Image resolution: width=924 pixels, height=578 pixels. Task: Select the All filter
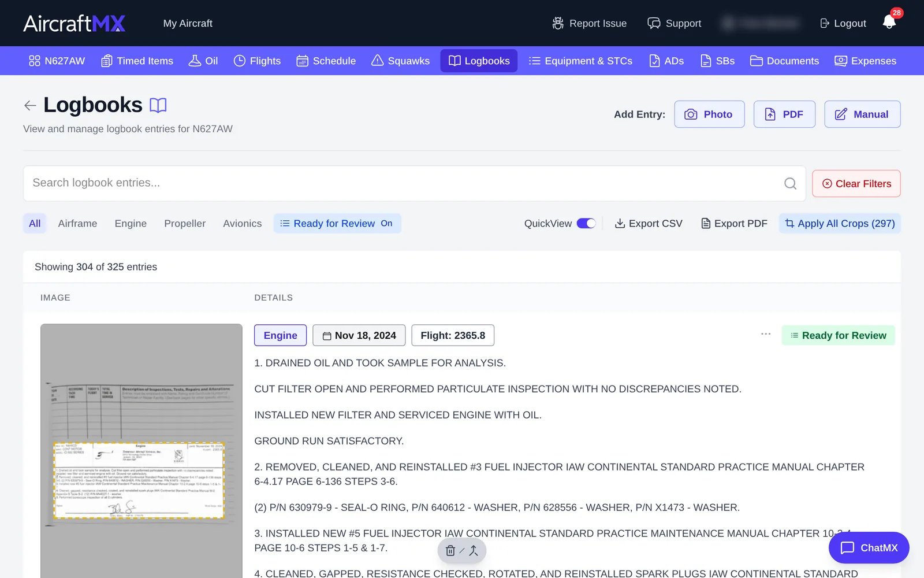coord(35,224)
